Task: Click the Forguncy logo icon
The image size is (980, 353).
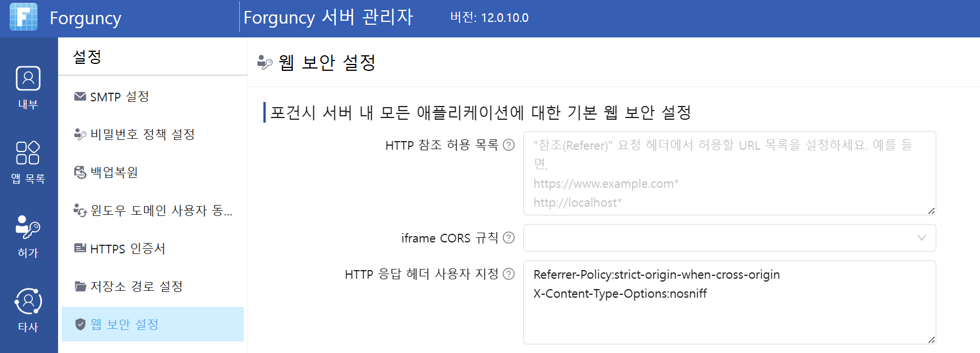Action: click(24, 17)
